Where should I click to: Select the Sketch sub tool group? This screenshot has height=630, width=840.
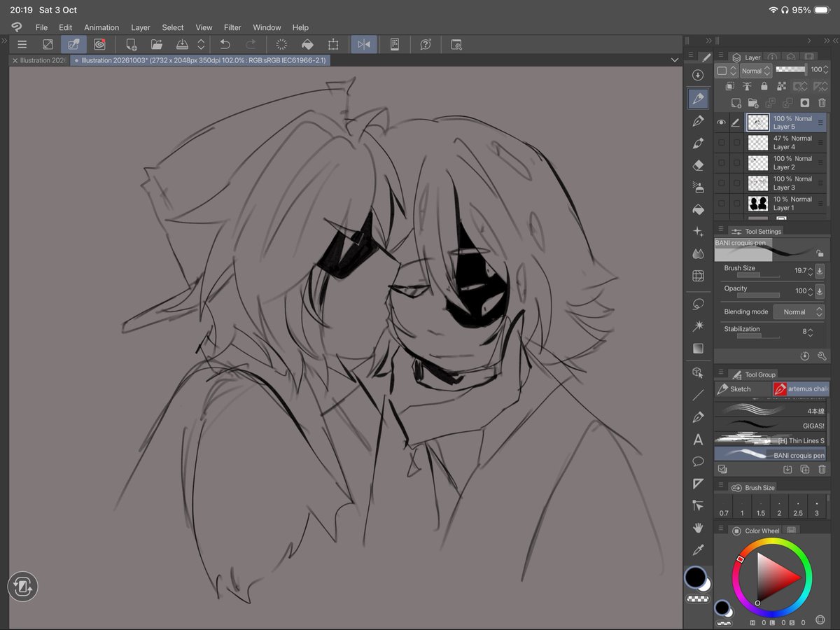coord(743,389)
